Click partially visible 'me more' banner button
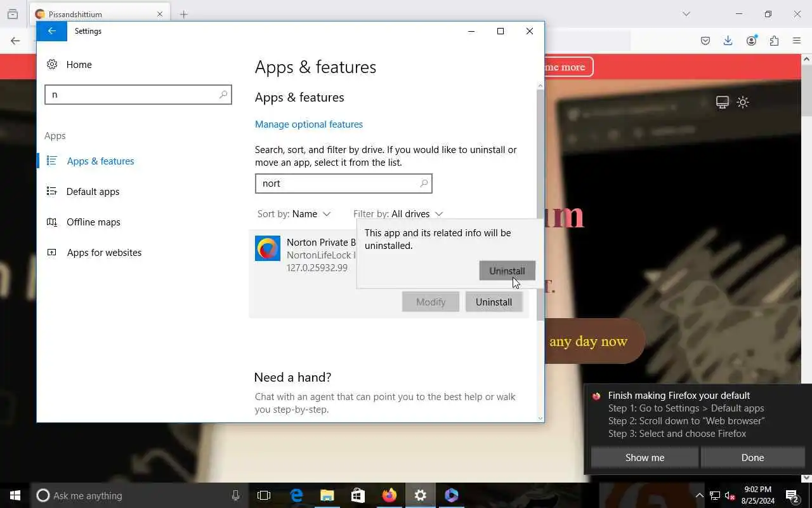Viewport: 812px width, 508px height. pyautogui.click(x=568, y=67)
